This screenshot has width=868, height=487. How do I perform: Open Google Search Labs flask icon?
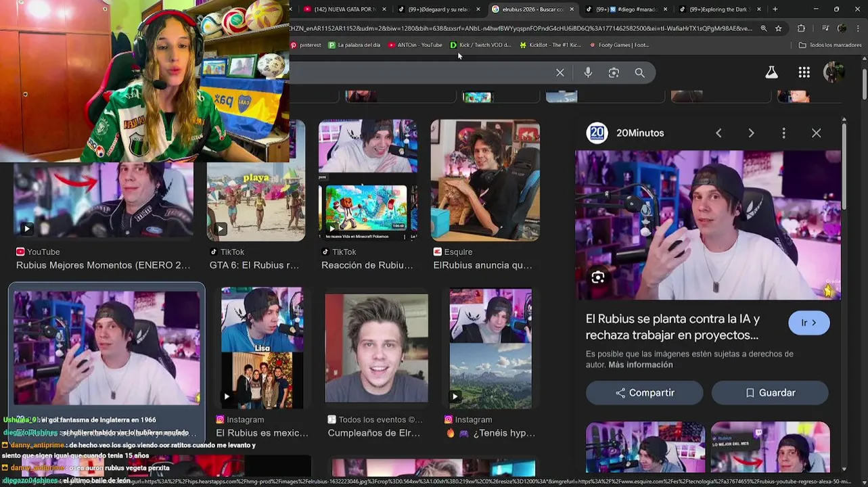tap(771, 72)
